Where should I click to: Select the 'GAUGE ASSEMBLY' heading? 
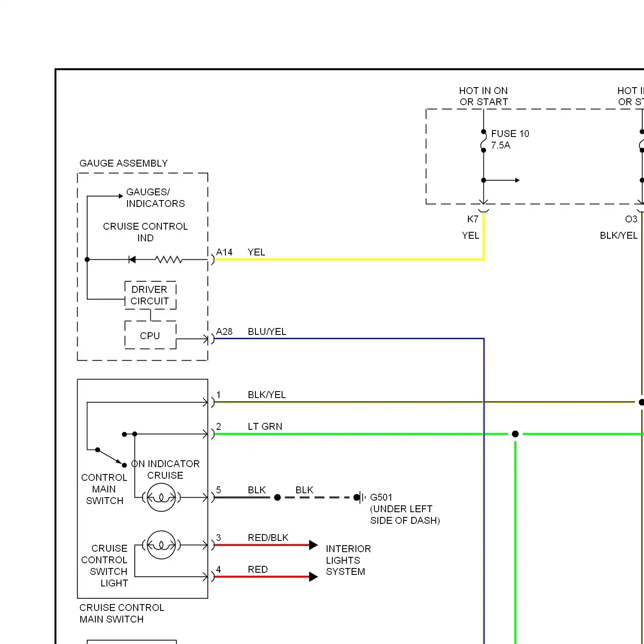click(x=124, y=163)
